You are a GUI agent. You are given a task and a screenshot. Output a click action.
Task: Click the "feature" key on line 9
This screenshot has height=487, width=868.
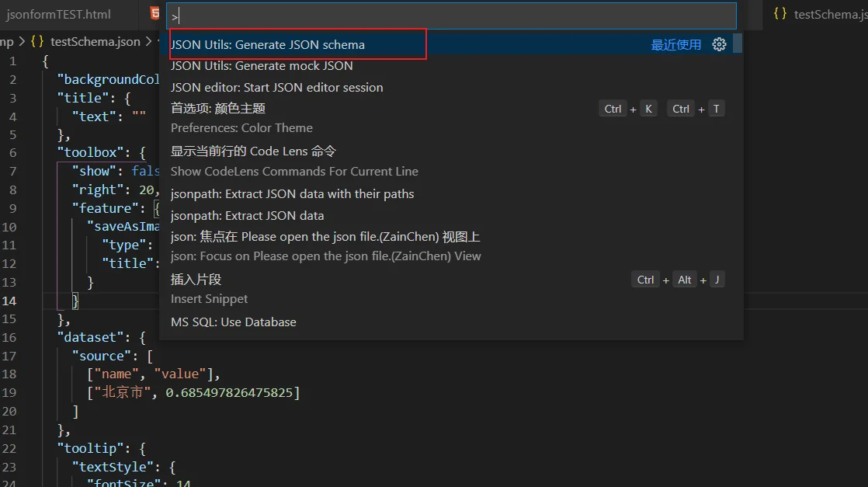click(x=105, y=207)
